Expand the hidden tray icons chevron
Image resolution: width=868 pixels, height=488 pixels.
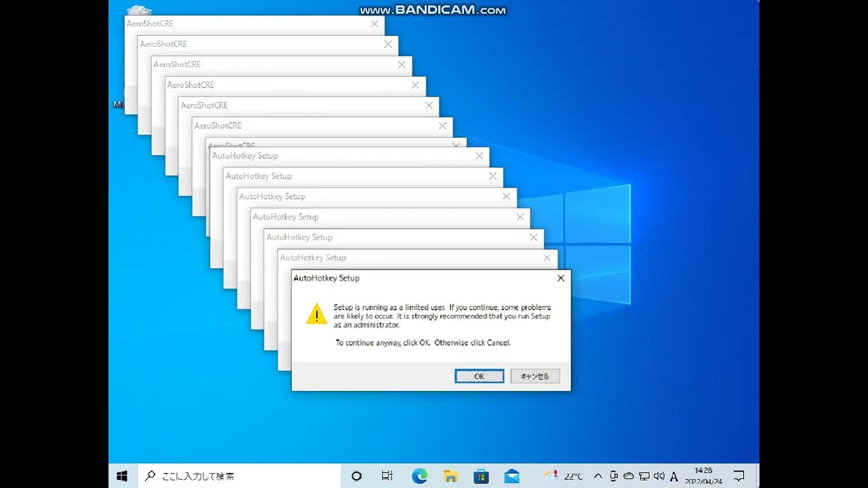click(597, 476)
